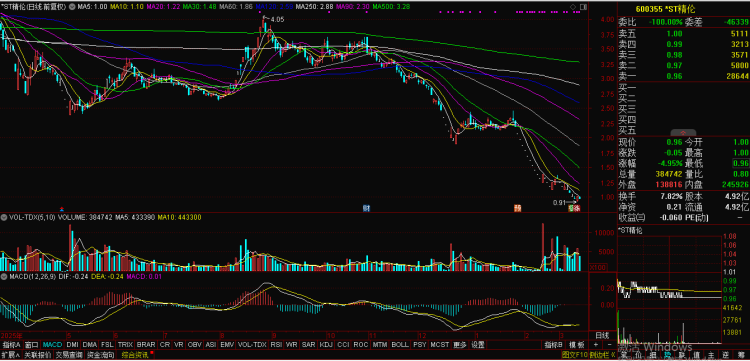Switch to the OBV indicator
Screen dimensions: 750x361
[195, 345]
